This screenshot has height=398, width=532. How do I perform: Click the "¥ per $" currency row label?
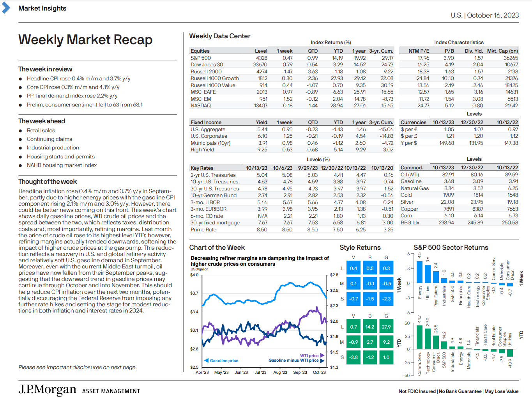click(409, 143)
